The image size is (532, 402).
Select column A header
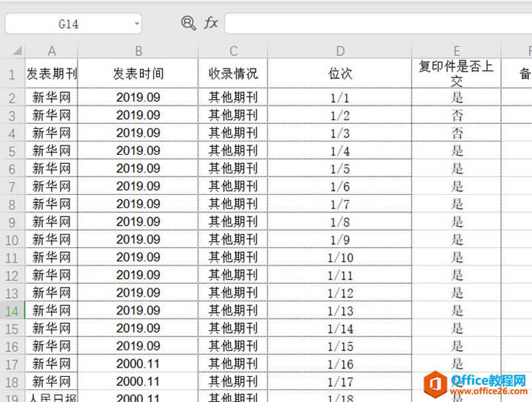coord(51,51)
